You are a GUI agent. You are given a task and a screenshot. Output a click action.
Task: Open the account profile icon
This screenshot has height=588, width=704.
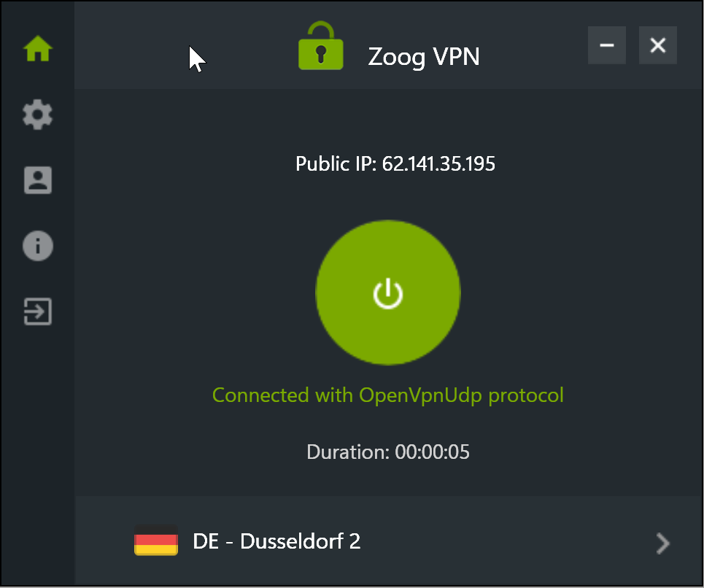[x=38, y=180]
